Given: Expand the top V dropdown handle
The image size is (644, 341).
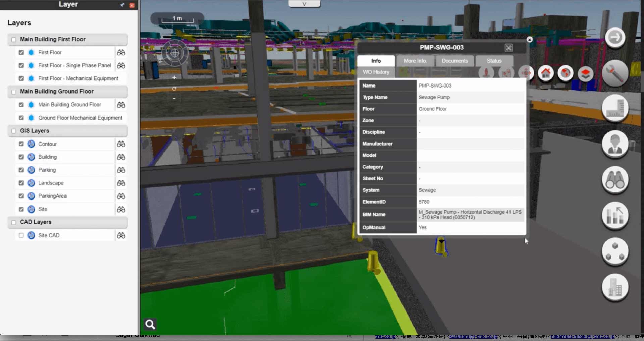Looking at the screenshot, I should (304, 4).
